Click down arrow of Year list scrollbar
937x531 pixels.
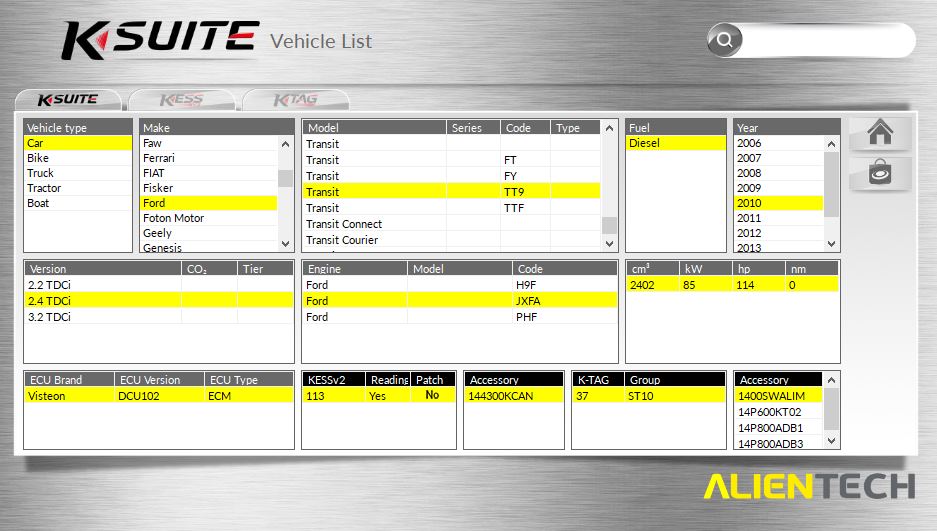click(x=831, y=244)
